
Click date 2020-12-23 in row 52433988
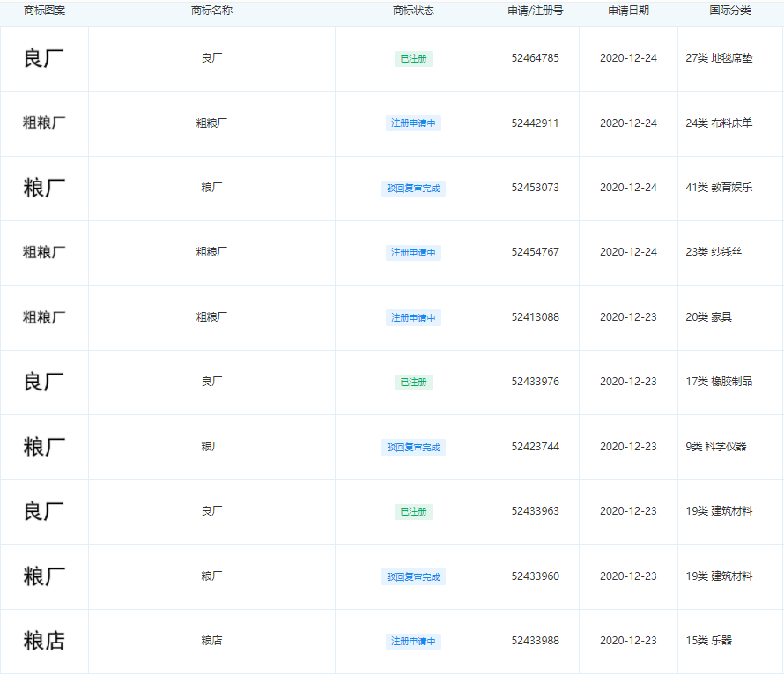tap(628, 641)
